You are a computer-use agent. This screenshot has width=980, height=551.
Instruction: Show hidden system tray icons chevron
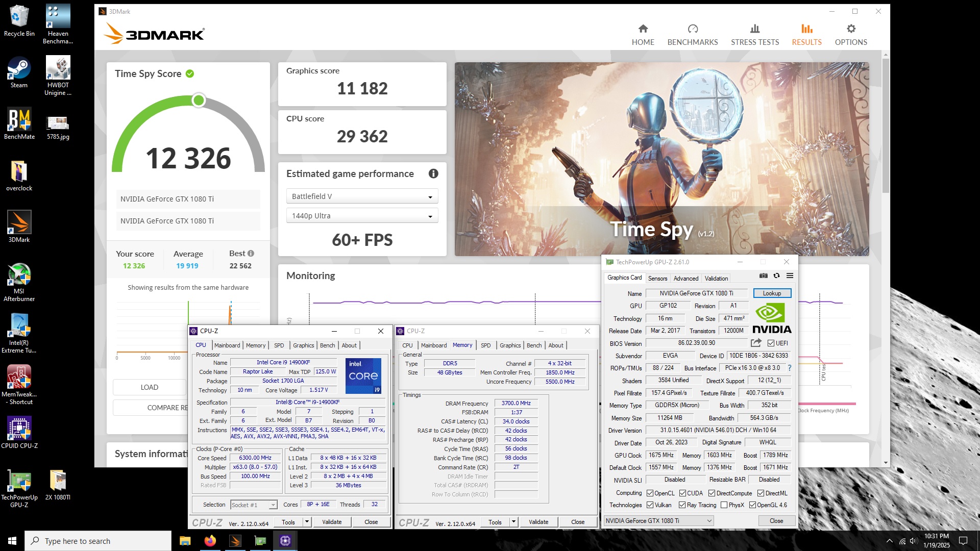(x=890, y=541)
